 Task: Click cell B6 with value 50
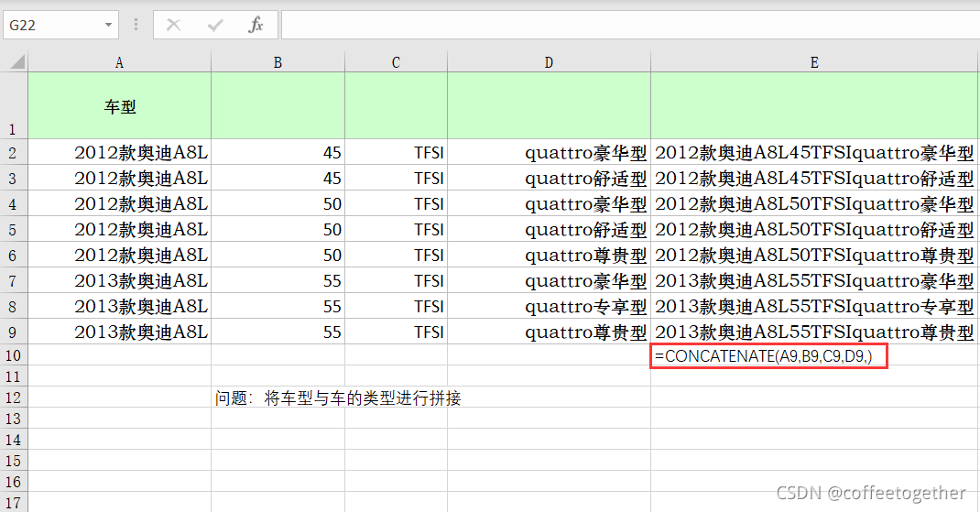pyautogui.click(x=278, y=255)
